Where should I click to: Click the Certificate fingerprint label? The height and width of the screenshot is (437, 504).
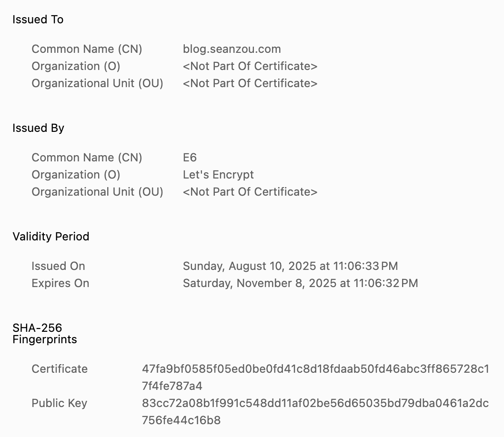point(60,369)
